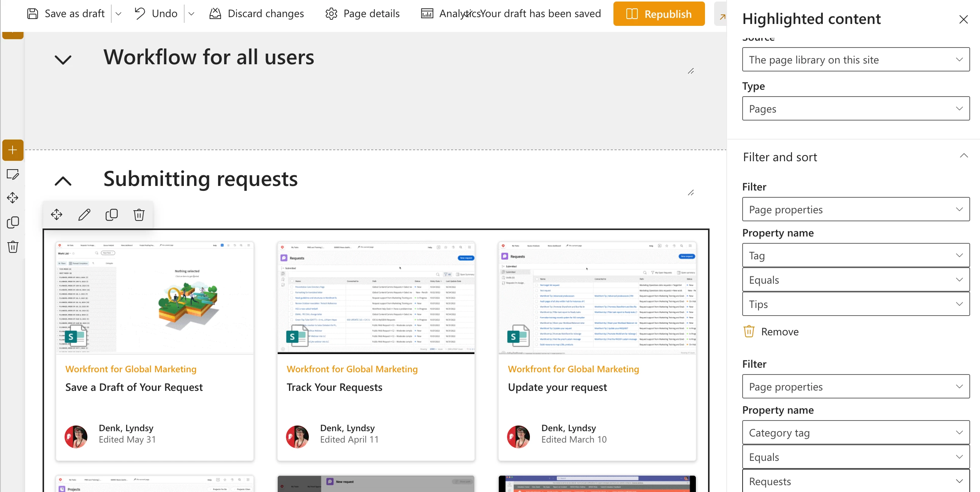Click the move web part icon
The width and height of the screenshot is (980, 492).
click(x=57, y=215)
